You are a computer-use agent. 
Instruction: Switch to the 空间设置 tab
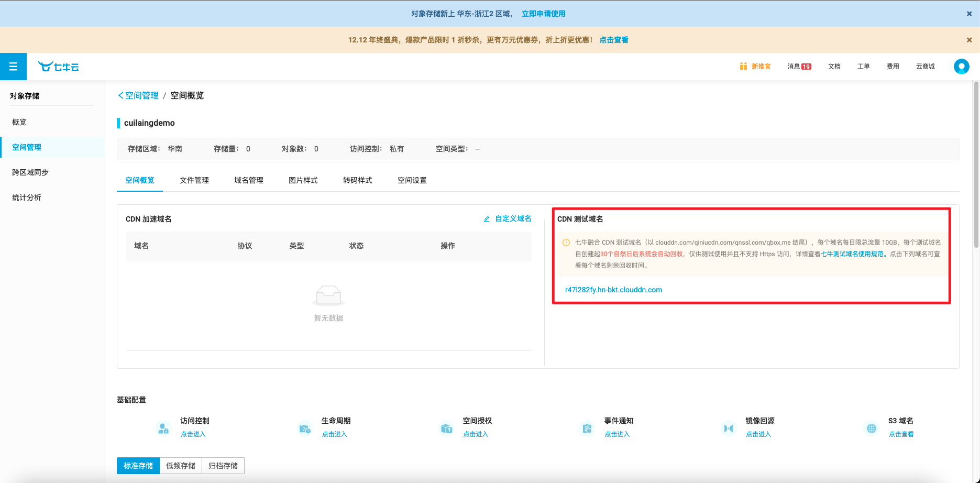pos(412,180)
